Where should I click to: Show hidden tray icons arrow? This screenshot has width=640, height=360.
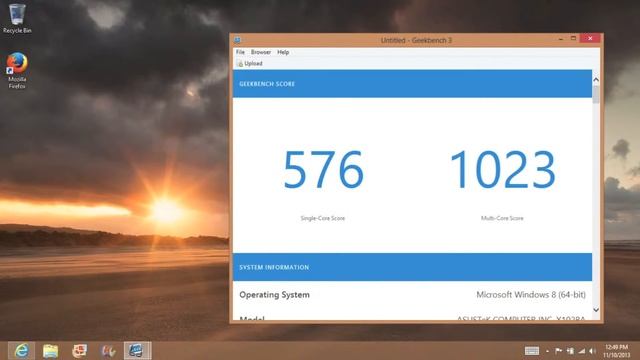547,351
